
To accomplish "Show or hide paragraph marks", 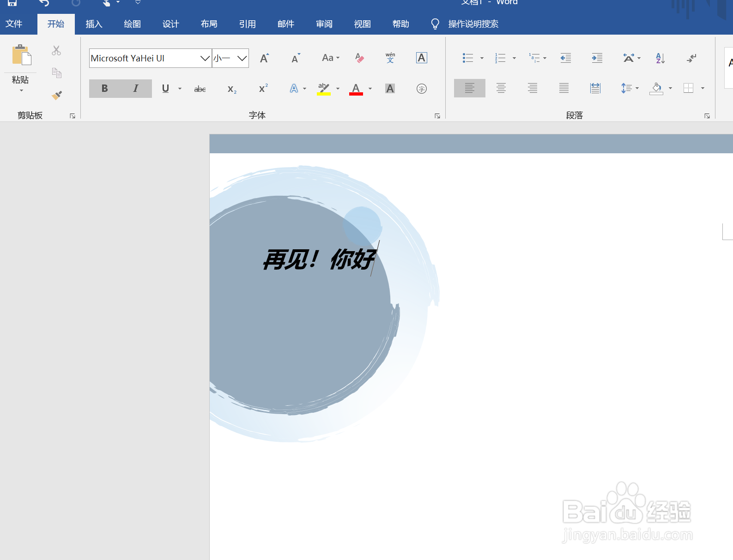I will (x=691, y=58).
